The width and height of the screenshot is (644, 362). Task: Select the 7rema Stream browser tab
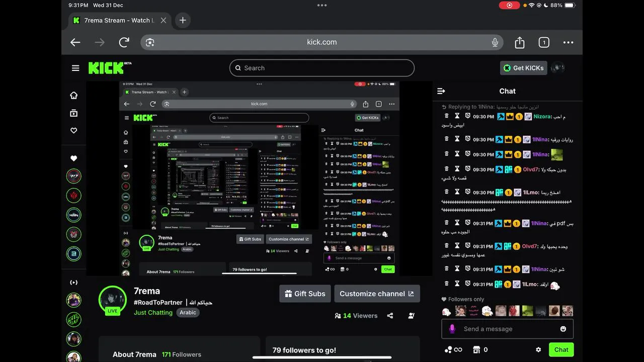(120, 20)
